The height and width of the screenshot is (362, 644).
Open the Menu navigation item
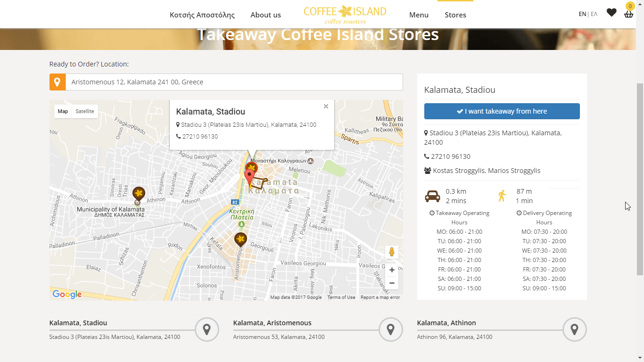click(x=419, y=15)
